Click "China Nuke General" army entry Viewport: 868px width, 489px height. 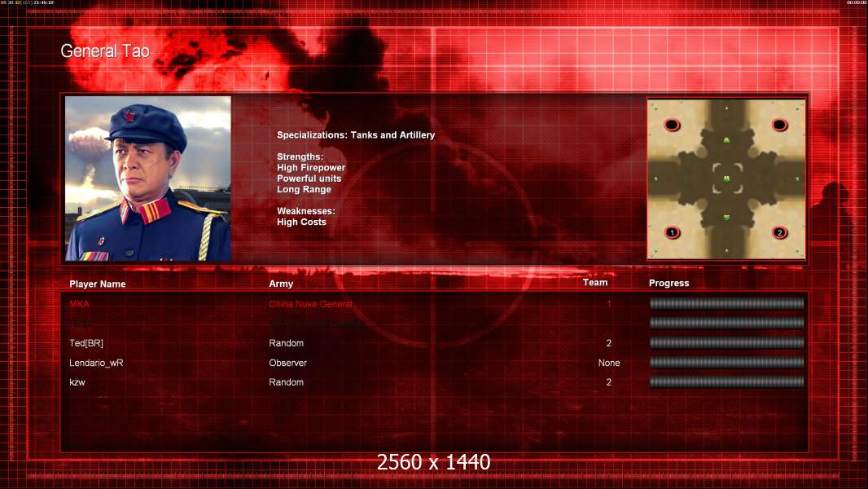point(310,304)
